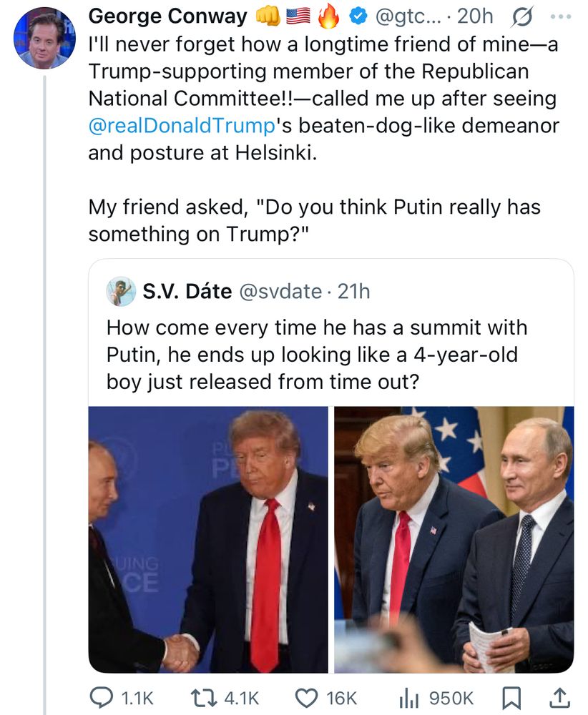Open George Conway's profile picture
Viewport: 588px width, 715px height.
point(44,39)
